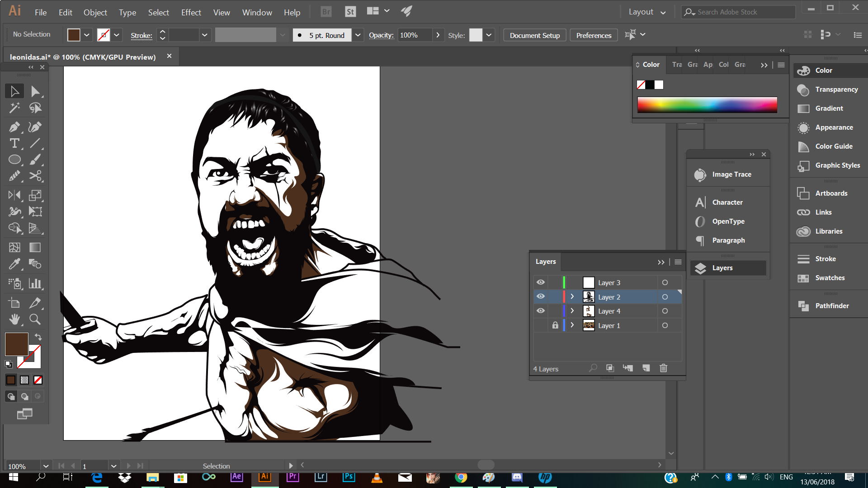
Task: Select the Magic Wand tool
Action: [14, 108]
